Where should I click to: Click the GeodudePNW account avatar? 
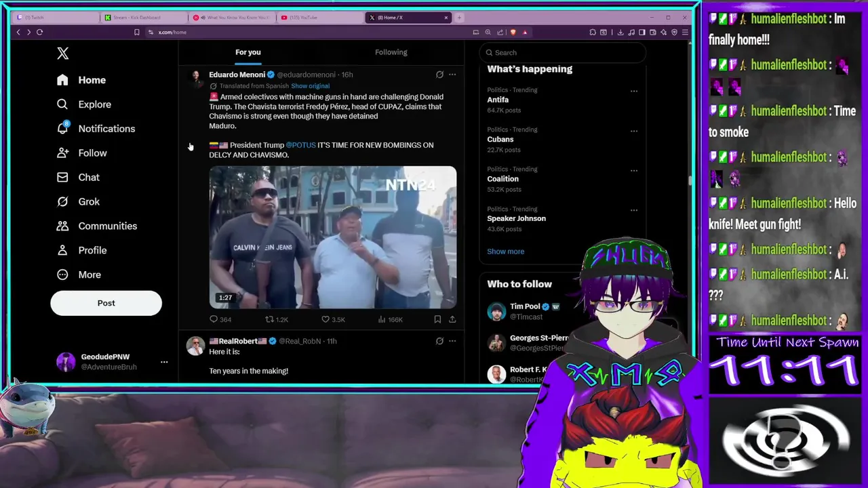click(x=66, y=362)
